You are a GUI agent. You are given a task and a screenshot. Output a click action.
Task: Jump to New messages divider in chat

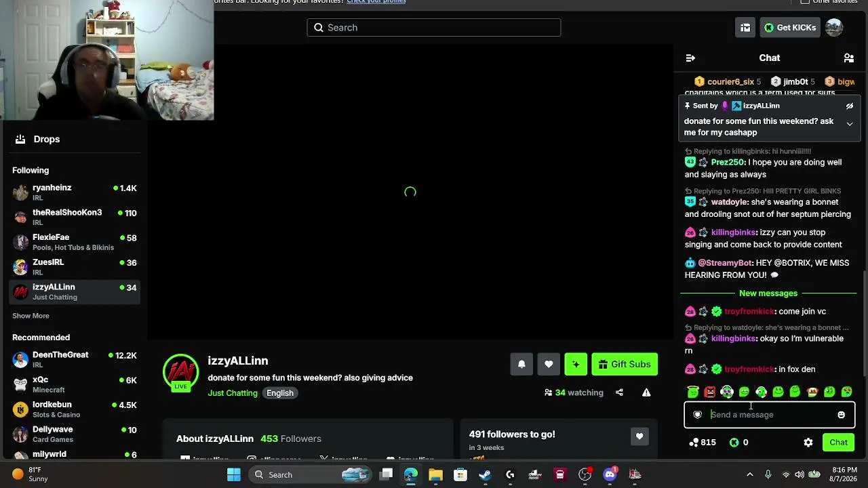(x=768, y=293)
